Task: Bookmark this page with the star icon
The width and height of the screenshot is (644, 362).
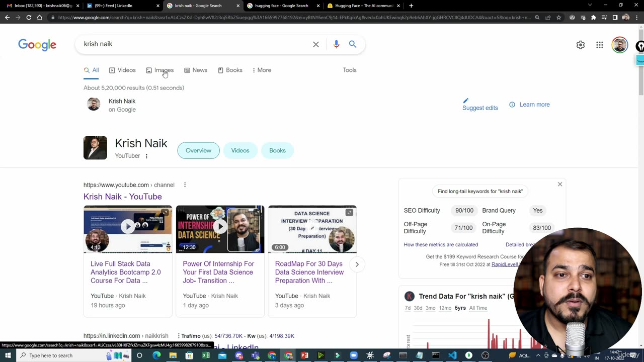Action: click(x=558, y=18)
